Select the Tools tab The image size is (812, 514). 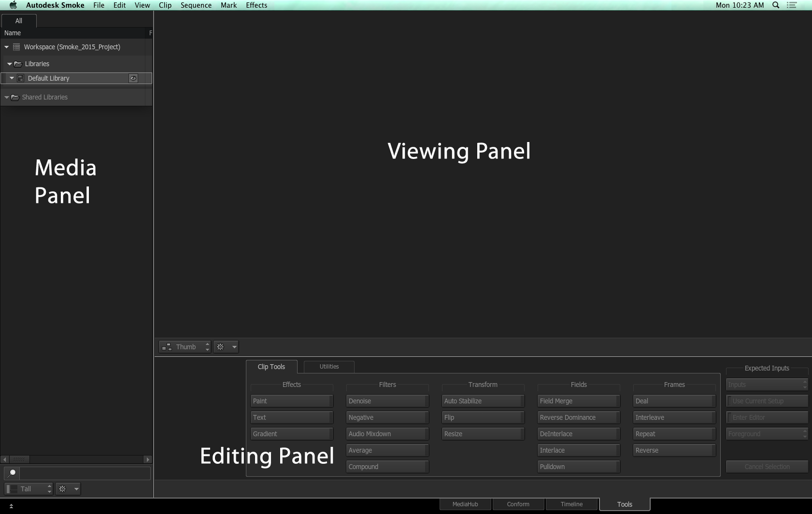(625, 504)
